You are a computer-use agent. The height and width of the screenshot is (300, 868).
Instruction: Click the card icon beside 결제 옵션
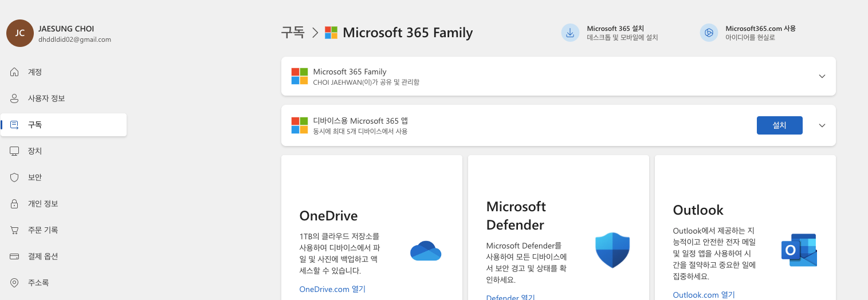(x=15, y=256)
